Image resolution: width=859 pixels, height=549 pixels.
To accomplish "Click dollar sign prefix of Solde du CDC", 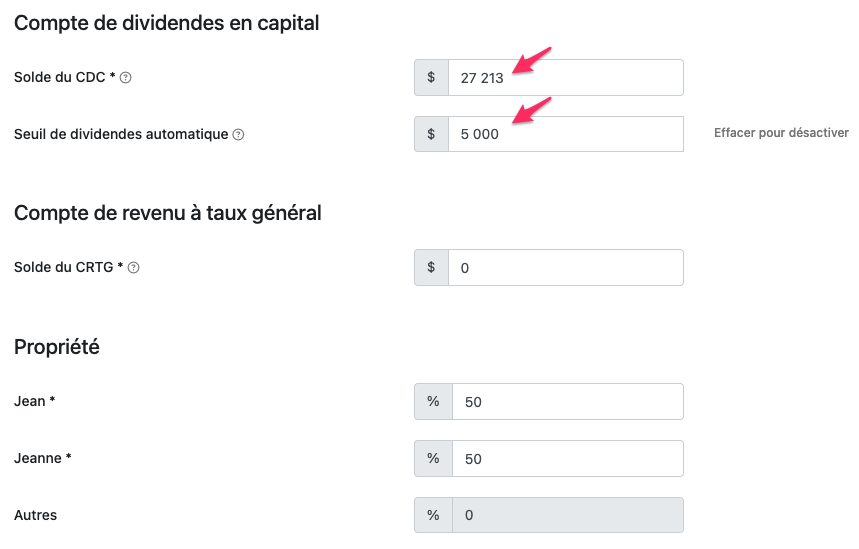I will (x=431, y=77).
